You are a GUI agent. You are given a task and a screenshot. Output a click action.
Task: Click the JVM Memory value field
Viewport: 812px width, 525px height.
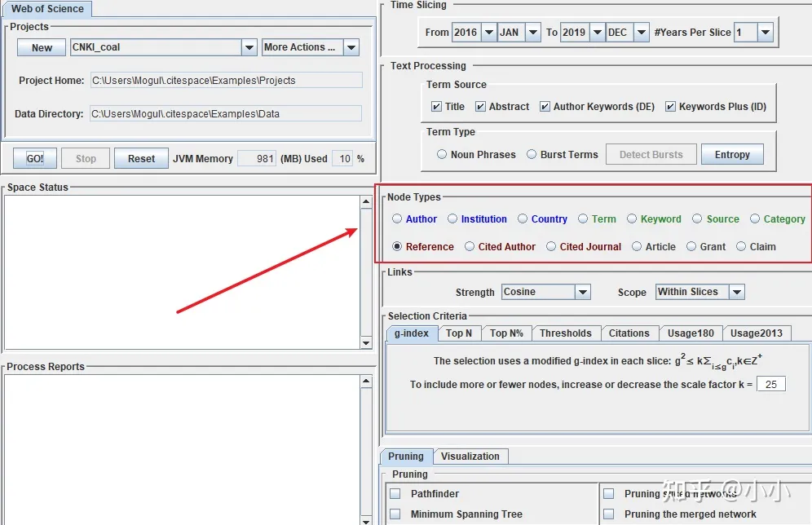click(257, 159)
